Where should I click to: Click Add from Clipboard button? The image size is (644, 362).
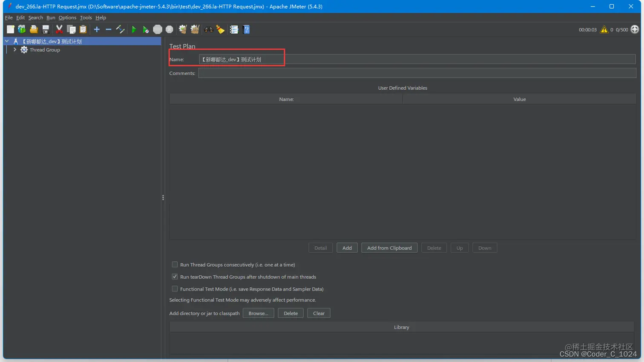[389, 248]
